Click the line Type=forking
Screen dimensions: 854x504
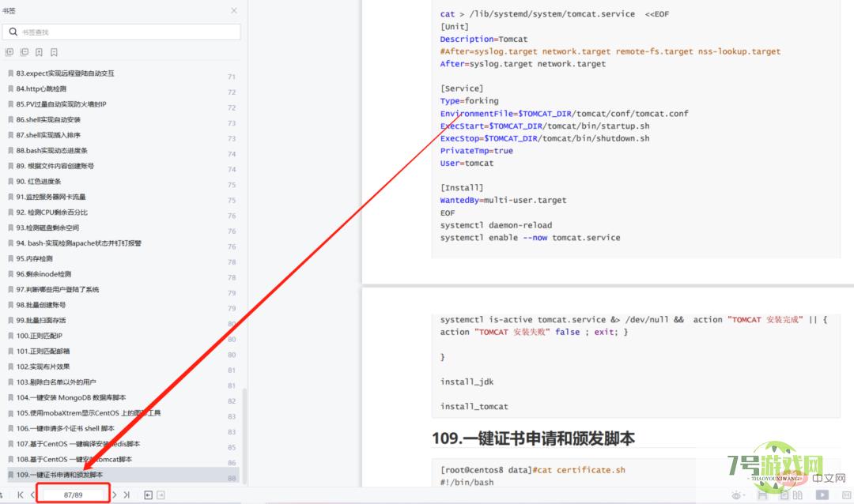click(469, 100)
